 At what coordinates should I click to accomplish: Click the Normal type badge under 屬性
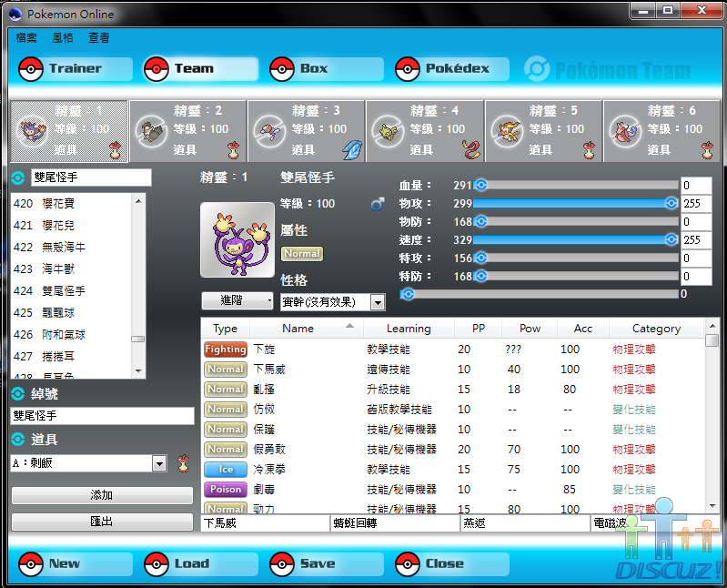(x=302, y=254)
